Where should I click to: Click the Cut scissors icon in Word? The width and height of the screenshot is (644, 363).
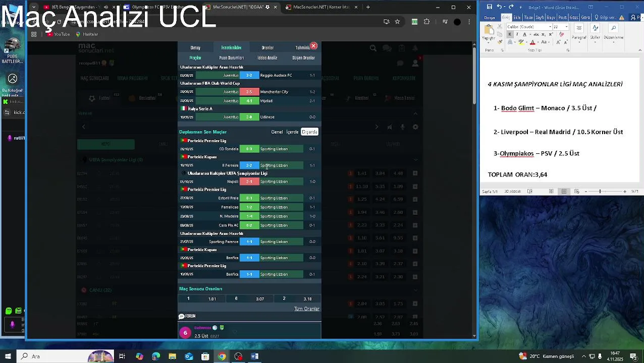(500, 26)
